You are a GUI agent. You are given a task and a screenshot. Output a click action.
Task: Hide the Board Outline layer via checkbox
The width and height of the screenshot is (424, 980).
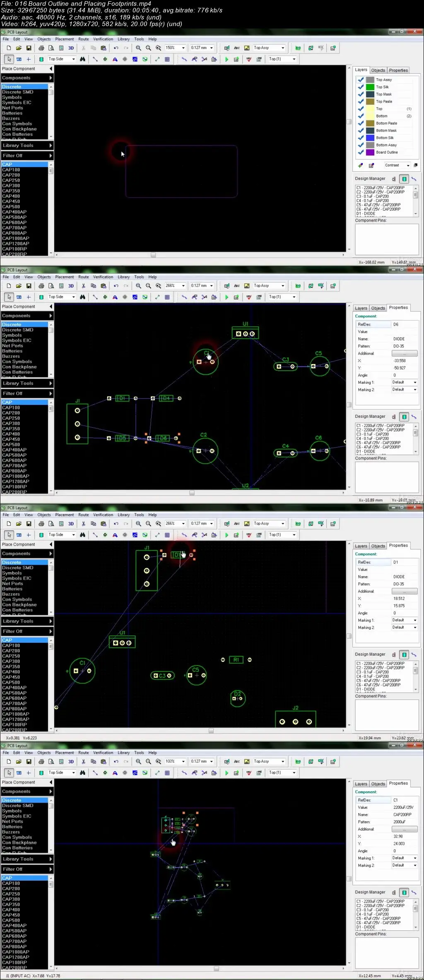pos(361,152)
